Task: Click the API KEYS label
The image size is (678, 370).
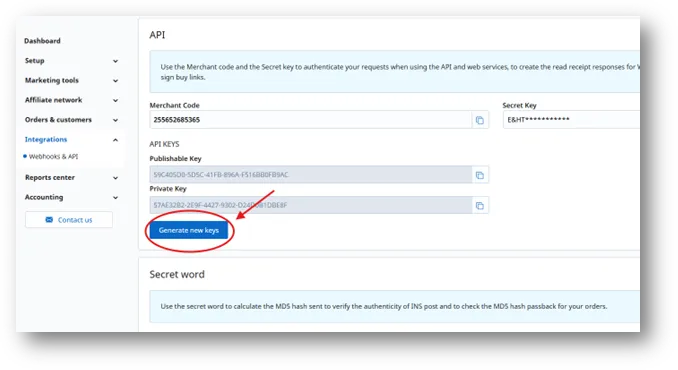Action: tap(164, 144)
